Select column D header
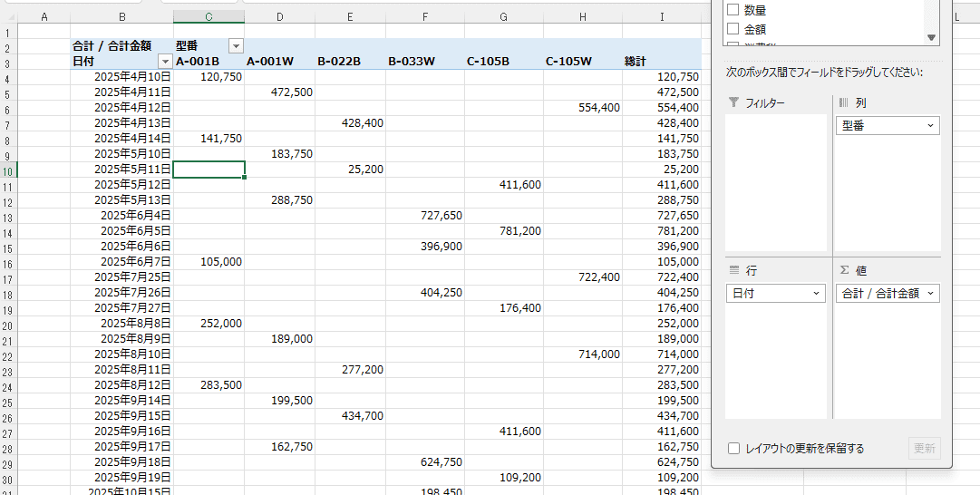The image size is (980, 495). (279, 17)
